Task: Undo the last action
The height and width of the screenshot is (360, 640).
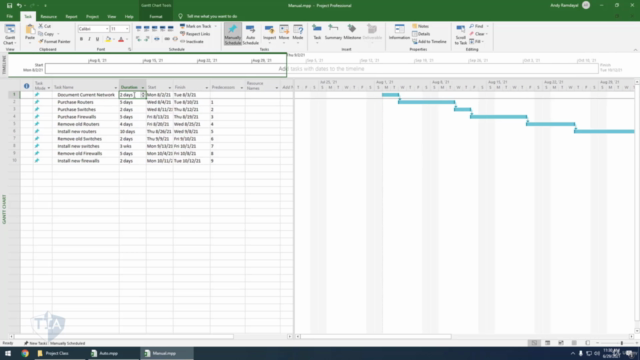Action: [19, 5]
